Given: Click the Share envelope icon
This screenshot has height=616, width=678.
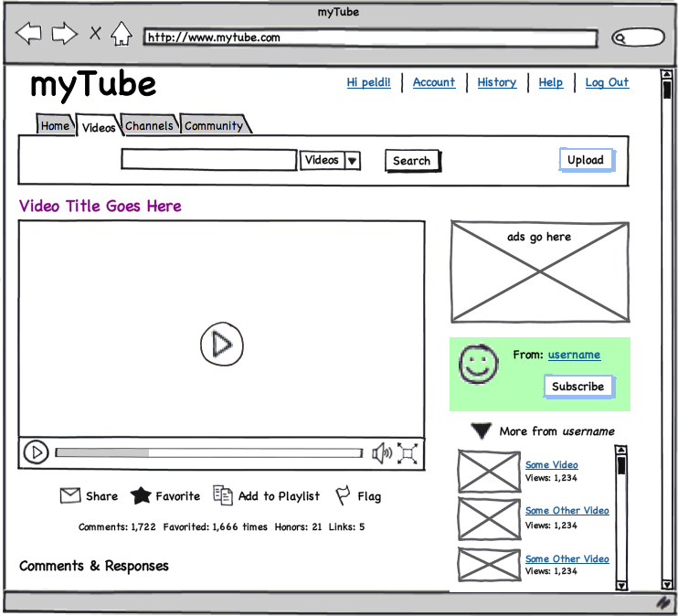Looking at the screenshot, I should pyautogui.click(x=70, y=495).
